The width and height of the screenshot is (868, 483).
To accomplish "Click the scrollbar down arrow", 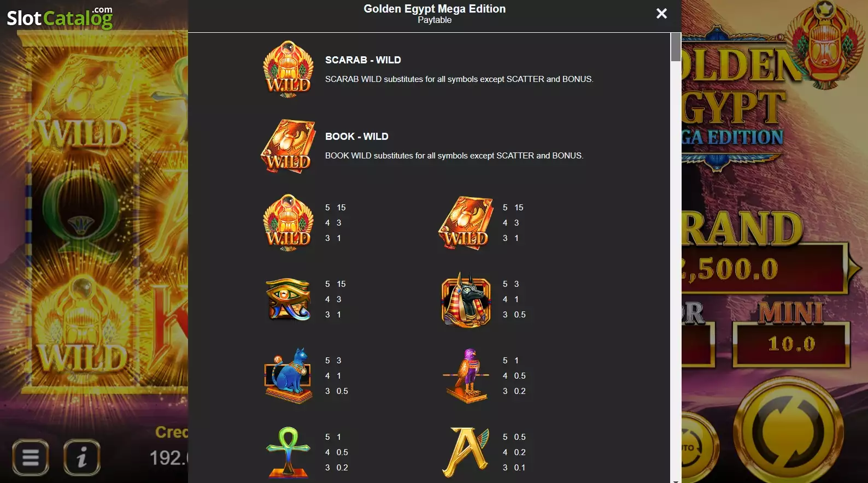I will tap(676, 481).
